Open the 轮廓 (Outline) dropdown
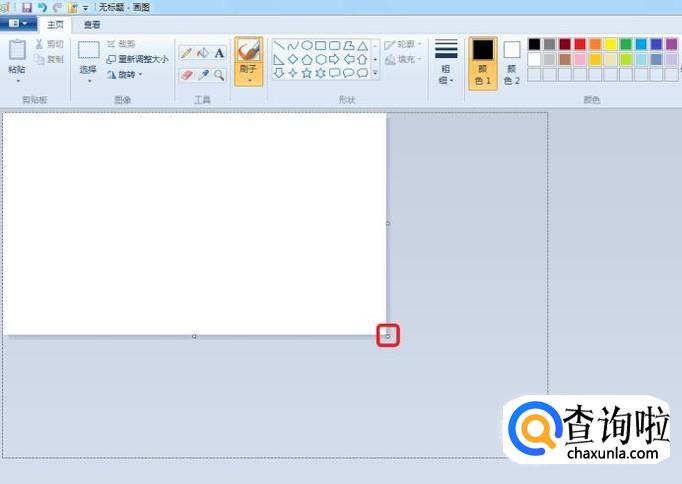Viewport: 682px width, 484px height. tap(403, 44)
